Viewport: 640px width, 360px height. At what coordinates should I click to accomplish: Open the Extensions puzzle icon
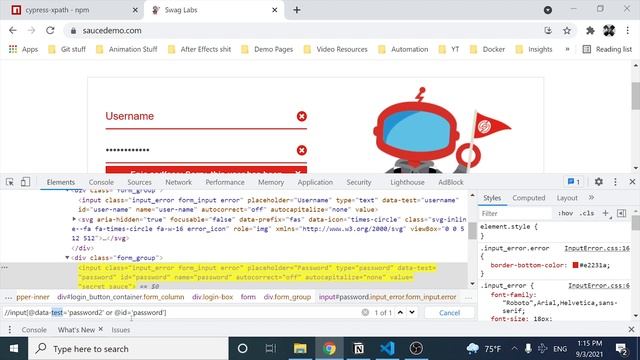click(590, 31)
